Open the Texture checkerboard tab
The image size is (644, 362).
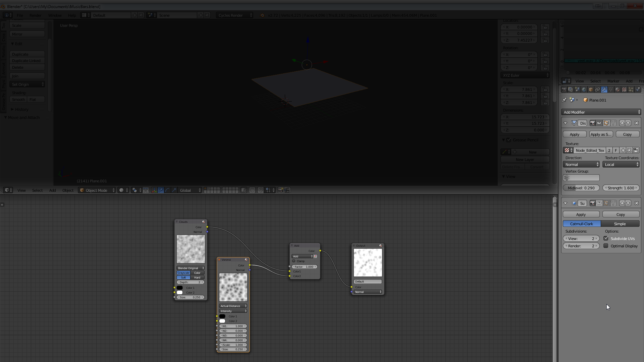[x=624, y=89]
